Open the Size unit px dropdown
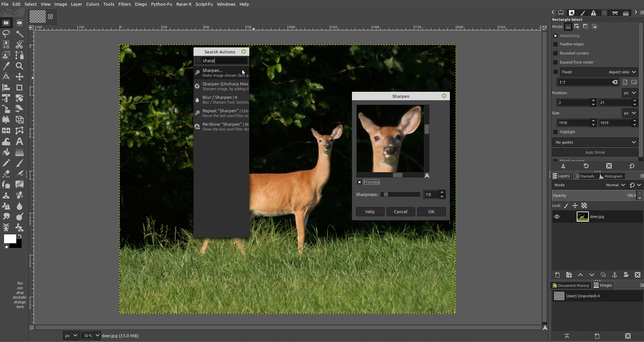This screenshot has width=644, height=342. pyautogui.click(x=630, y=113)
